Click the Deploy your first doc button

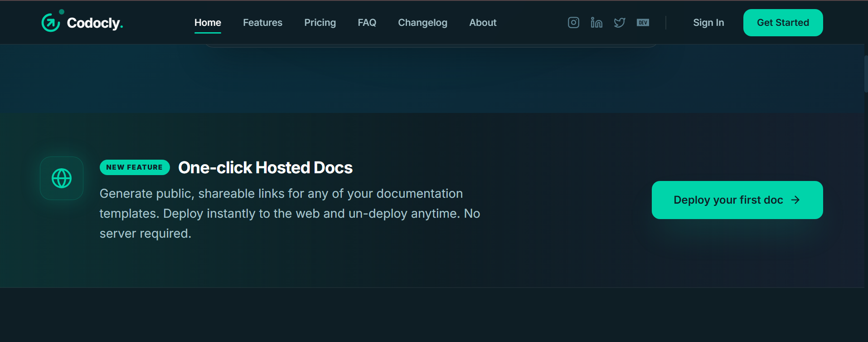pyautogui.click(x=737, y=200)
